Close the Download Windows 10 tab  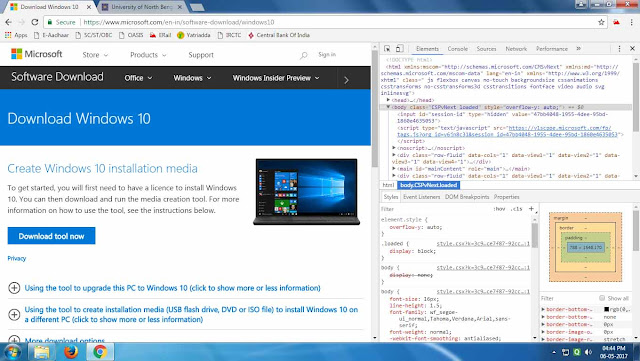coord(89,7)
